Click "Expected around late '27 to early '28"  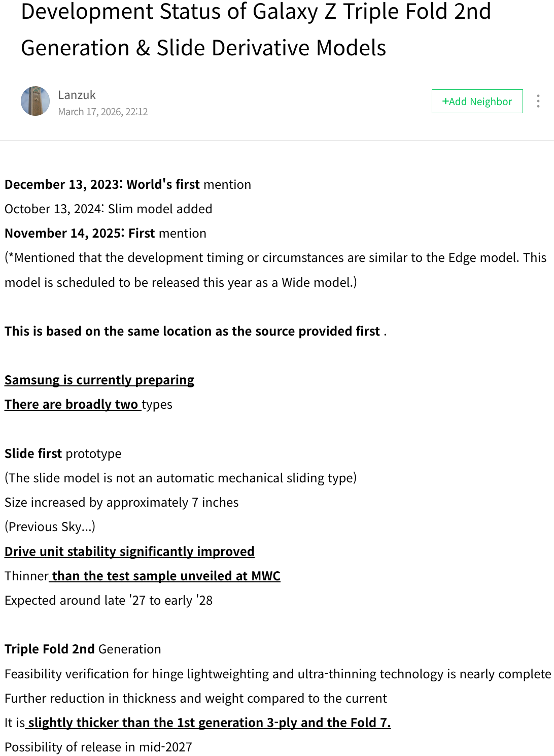point(108,600)
